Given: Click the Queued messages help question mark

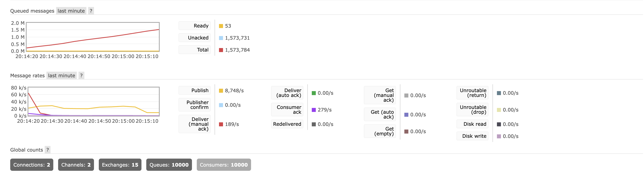Looking at the screenshot, I should coord(91,11).
